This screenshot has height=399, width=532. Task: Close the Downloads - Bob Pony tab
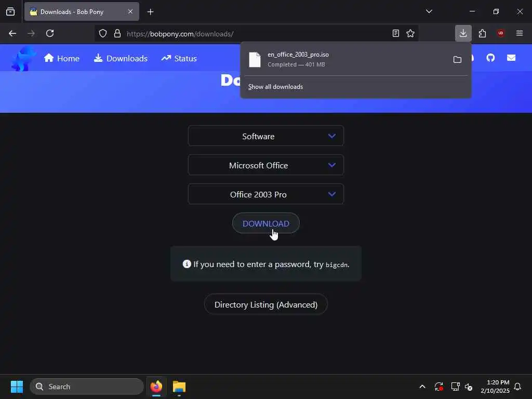pos(130,11)
